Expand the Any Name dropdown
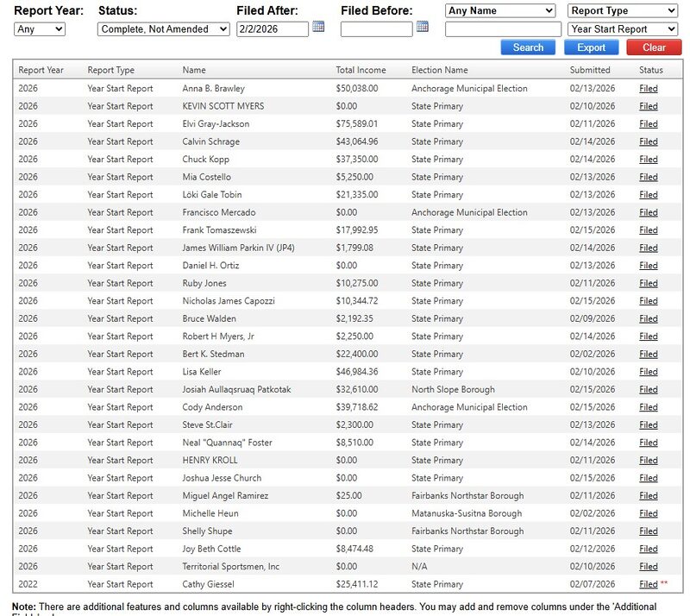 (x=500, y=10)
